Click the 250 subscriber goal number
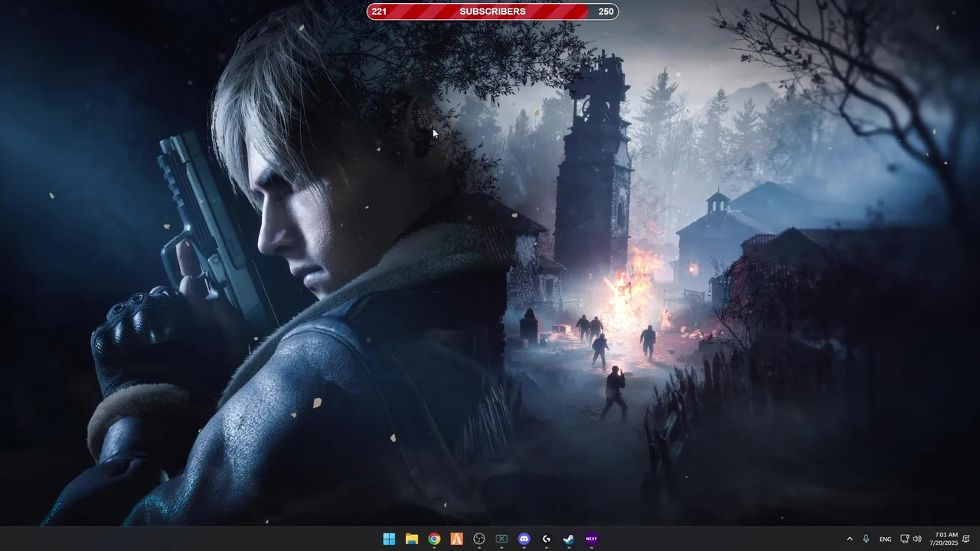Viewport: 980px width, 551px height. pyautogui.click(x=606, y=11)
